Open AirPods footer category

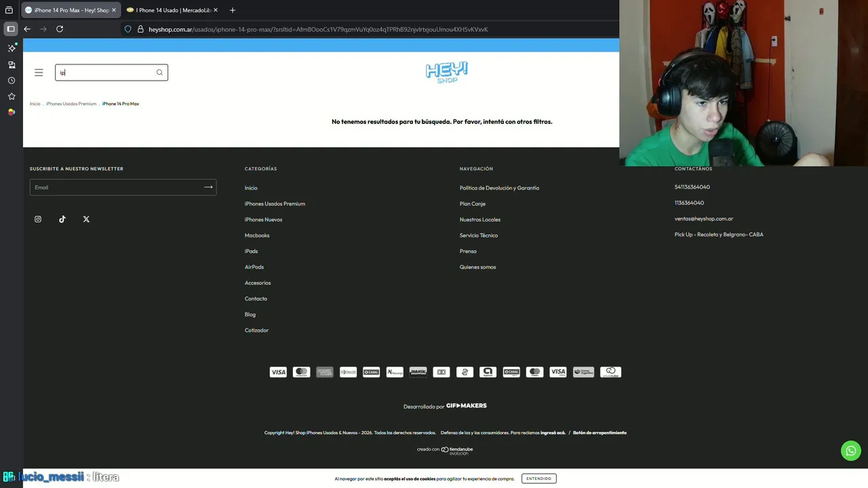click(x=254, y=267)
